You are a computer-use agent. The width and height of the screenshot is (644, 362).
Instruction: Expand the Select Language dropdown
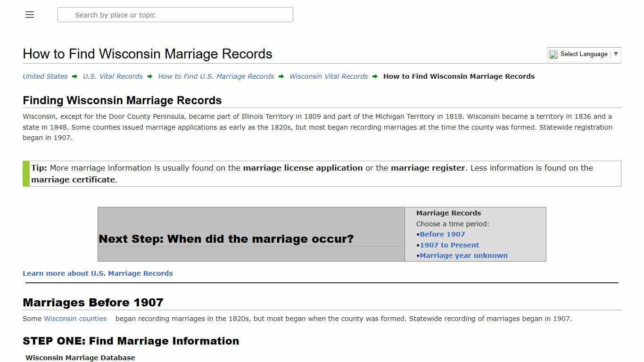pos(583,54)
